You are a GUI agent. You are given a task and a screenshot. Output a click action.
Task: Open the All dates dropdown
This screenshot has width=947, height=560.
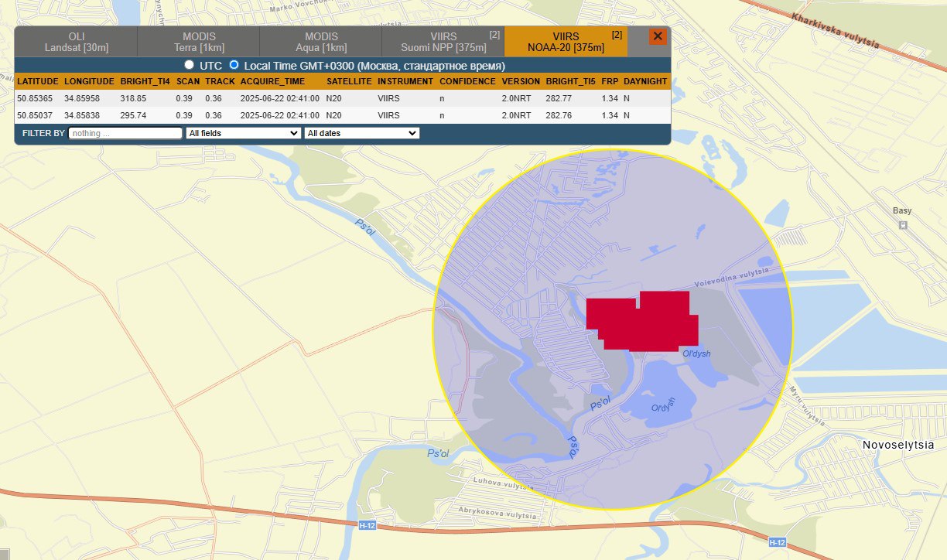(361, 133)
